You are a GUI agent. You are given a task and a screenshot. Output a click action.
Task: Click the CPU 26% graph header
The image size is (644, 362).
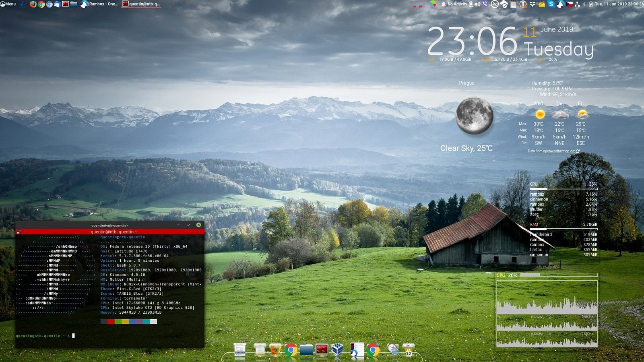click(507, 275)
